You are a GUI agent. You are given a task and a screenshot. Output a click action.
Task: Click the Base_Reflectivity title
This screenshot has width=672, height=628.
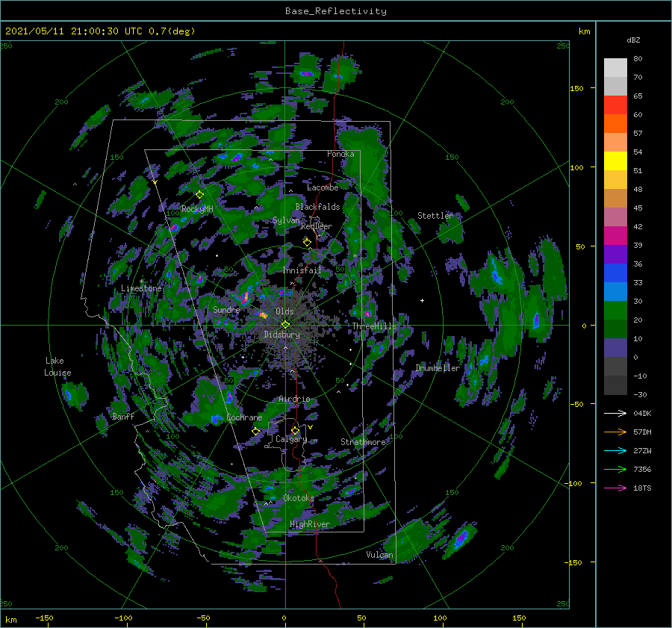pyautogui.click(x=336, y=11)
